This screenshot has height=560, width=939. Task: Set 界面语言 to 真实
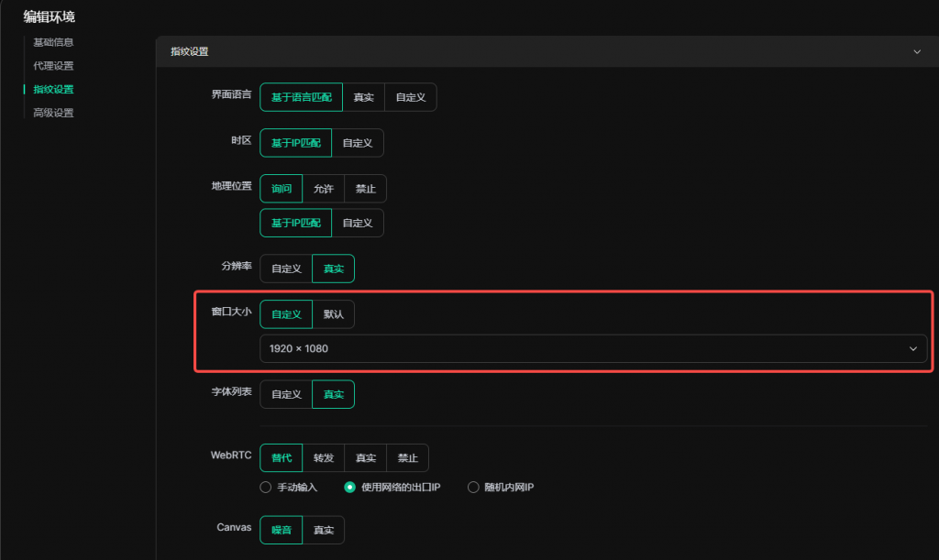tap(363, 97)
